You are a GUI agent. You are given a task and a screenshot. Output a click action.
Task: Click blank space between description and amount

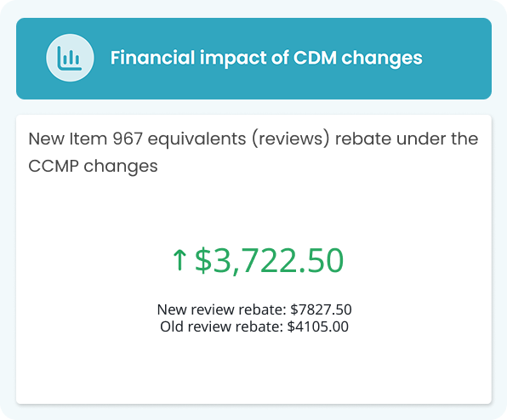[253, 210]
